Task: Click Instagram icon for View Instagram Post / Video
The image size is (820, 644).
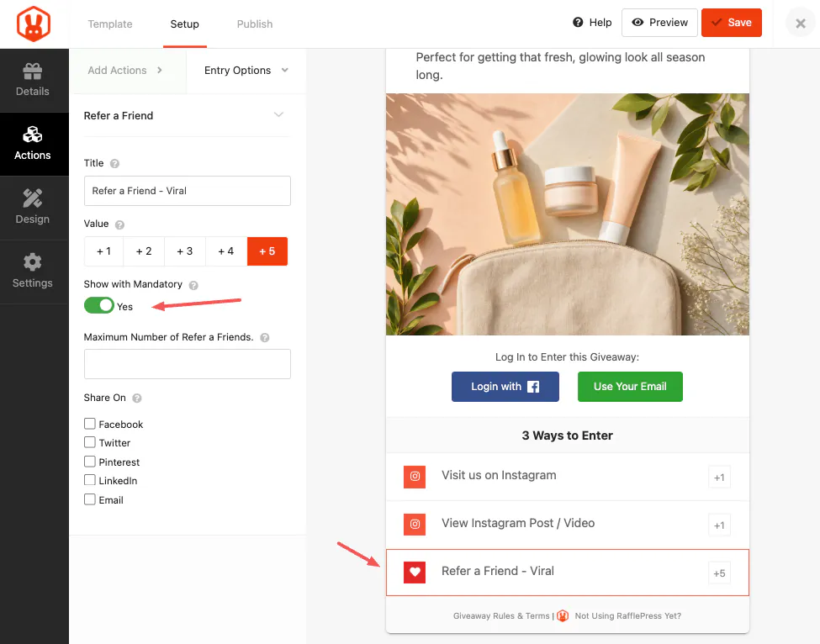Action: pyautogui.click(x=415, y=525)
